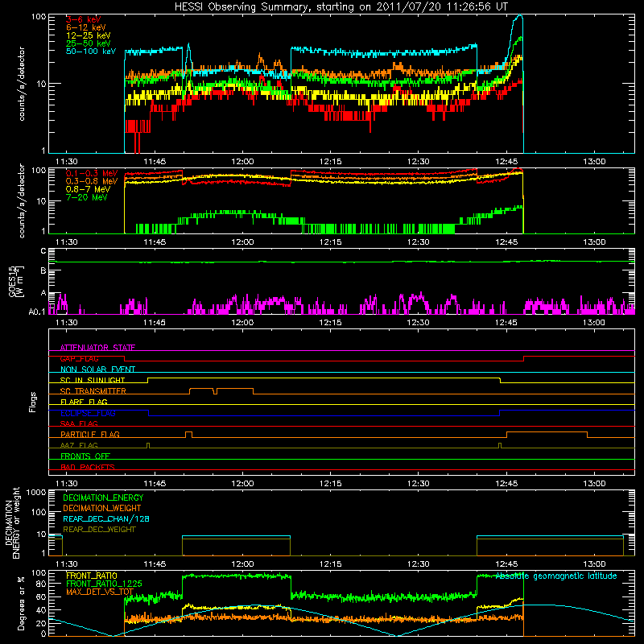Select the PARTICLE_FLAG label
This screenshot has height=644, width=644.
coord(90,434)
